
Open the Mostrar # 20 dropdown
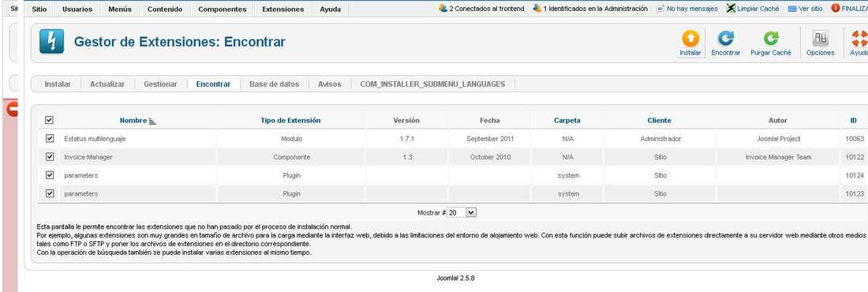click(x=462, y=212)
